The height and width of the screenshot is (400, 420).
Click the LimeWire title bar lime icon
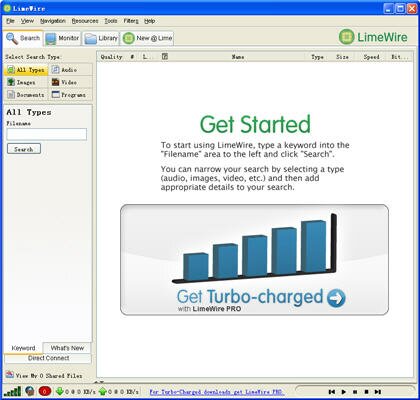7,8
